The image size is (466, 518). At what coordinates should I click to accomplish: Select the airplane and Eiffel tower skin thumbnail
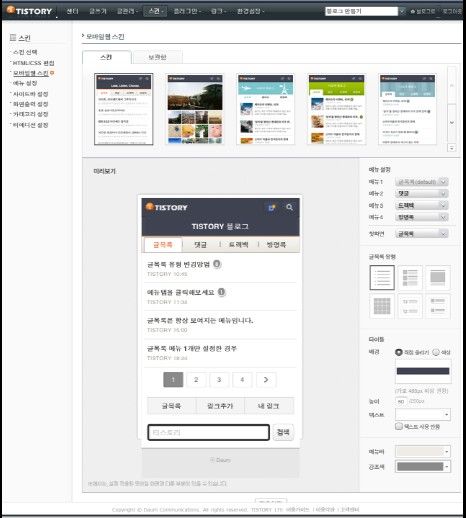(266, 109)
